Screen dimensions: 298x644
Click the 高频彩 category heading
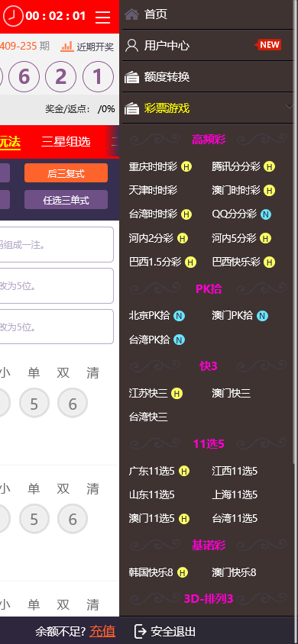point(209,140)
